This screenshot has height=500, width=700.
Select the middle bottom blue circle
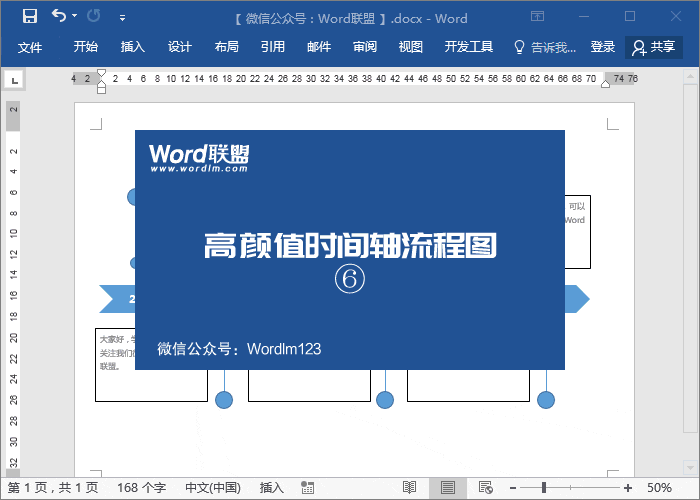pos(385,400)
